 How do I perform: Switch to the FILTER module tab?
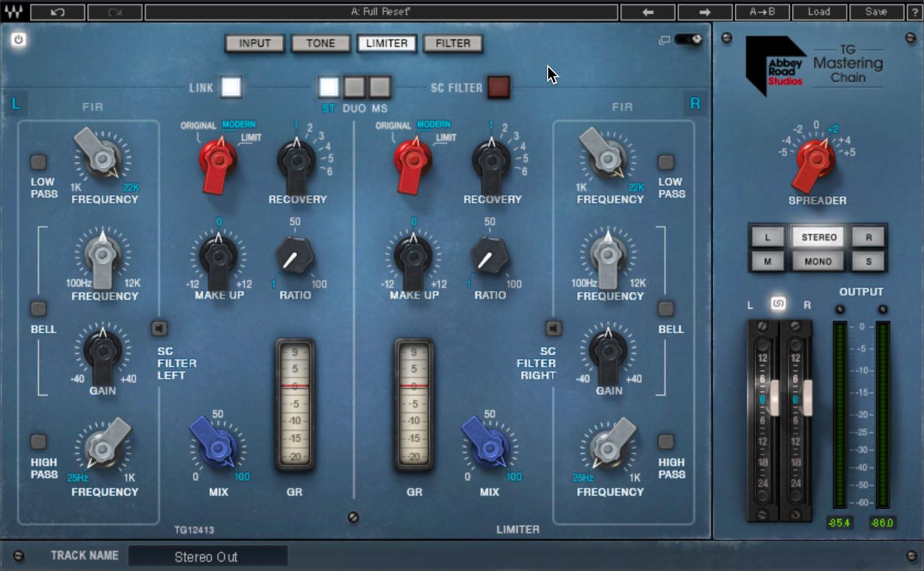pos(453,43)
